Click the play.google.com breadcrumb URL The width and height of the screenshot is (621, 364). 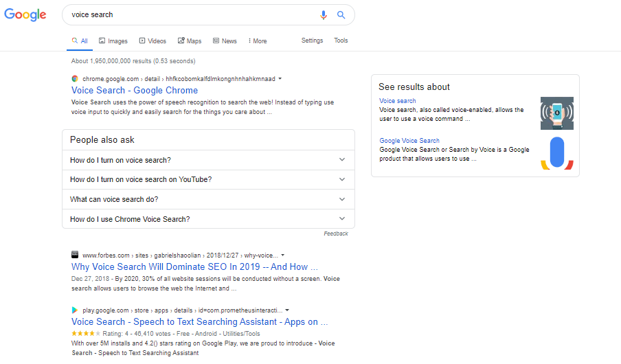(183, 310)
